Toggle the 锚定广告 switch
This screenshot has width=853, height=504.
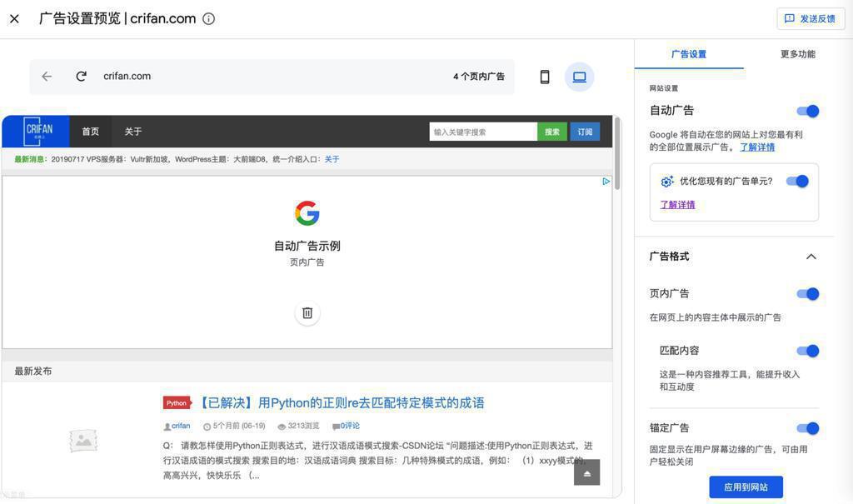pyautogui.click(x=808, y=428)
